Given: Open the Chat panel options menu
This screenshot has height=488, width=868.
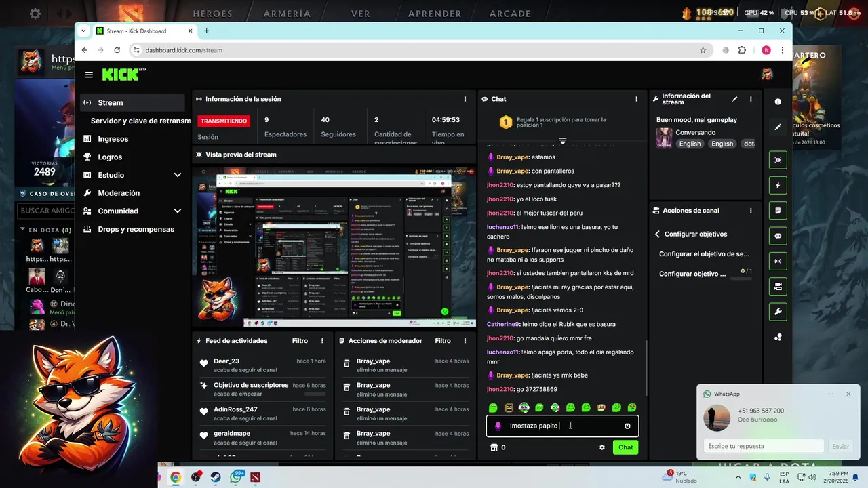Looking at the screenshot, I should pos(636,99).
